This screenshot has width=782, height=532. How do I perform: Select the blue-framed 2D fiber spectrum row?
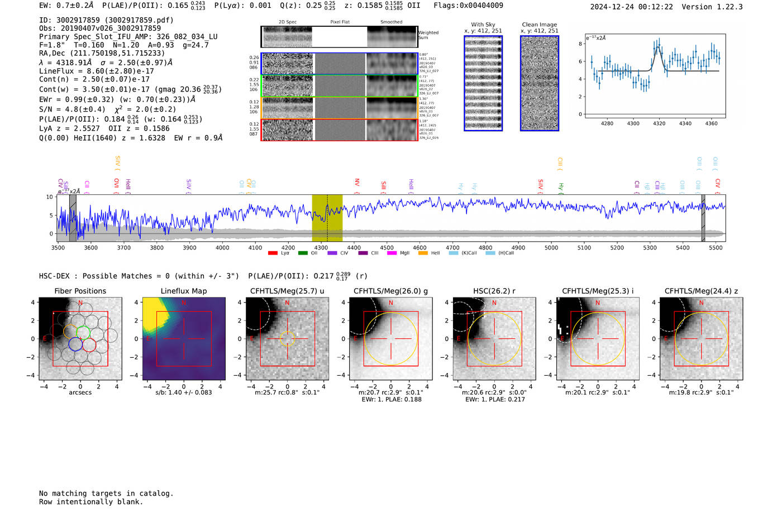click(340, 64)
